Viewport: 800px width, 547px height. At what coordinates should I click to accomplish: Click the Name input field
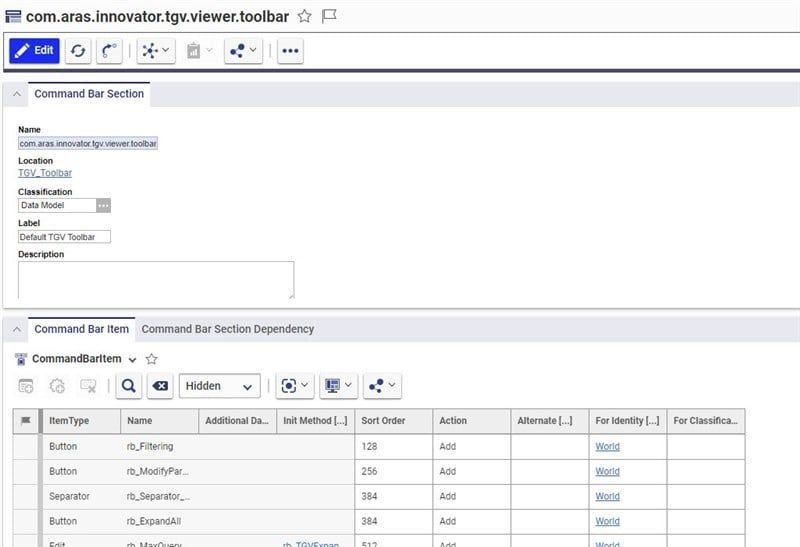click(x=88, y=143)
